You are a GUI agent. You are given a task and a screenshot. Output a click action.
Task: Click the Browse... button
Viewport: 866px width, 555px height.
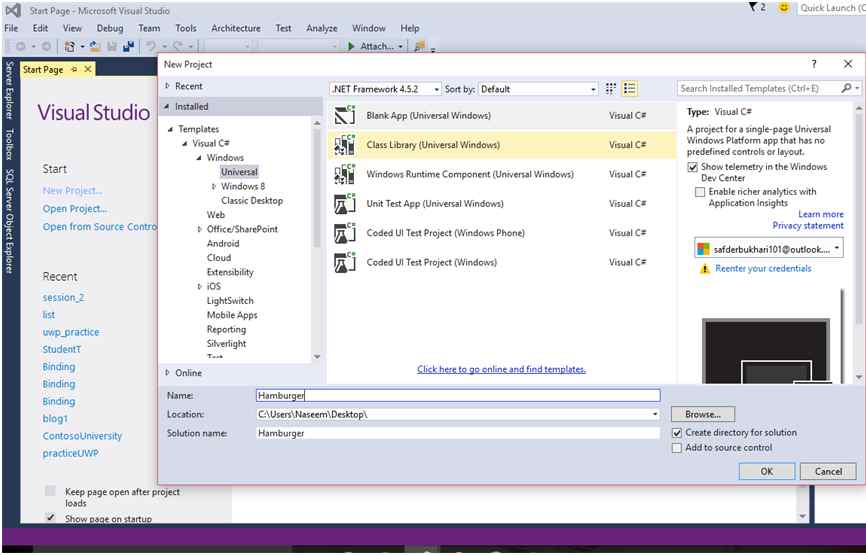(x=702, y=414)
